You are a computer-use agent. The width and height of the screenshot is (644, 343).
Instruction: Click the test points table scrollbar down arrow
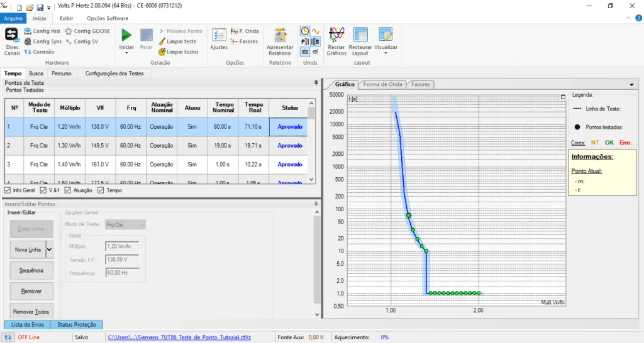point(311,179)
